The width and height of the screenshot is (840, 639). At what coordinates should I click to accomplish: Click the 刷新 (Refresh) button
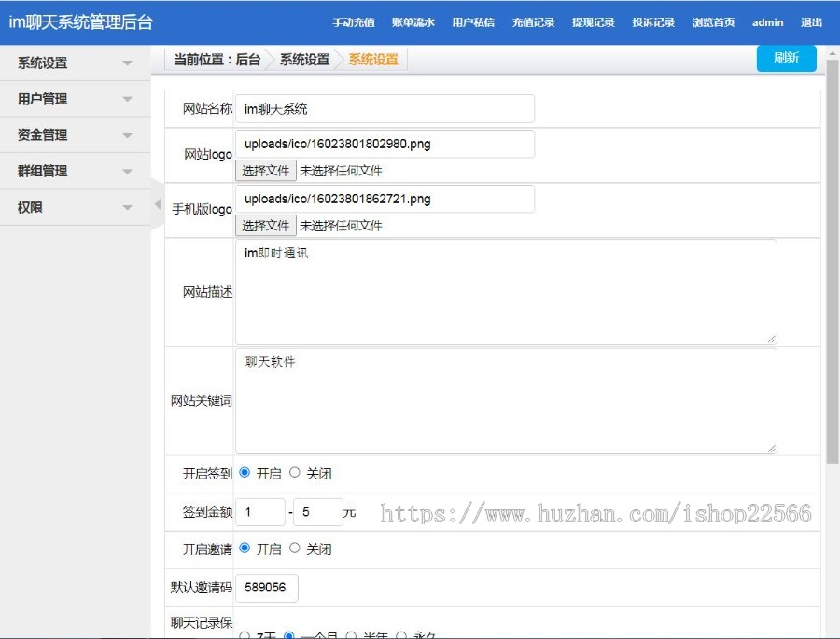[786, 58]
